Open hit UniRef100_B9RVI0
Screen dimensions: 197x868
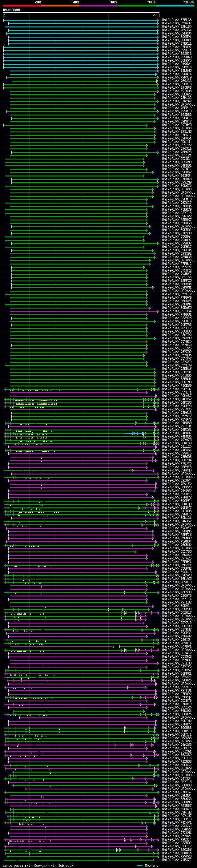176,84
